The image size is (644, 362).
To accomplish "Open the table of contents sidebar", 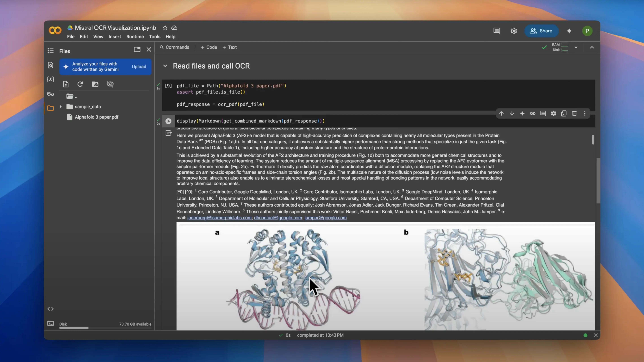I will click(50, 51).
